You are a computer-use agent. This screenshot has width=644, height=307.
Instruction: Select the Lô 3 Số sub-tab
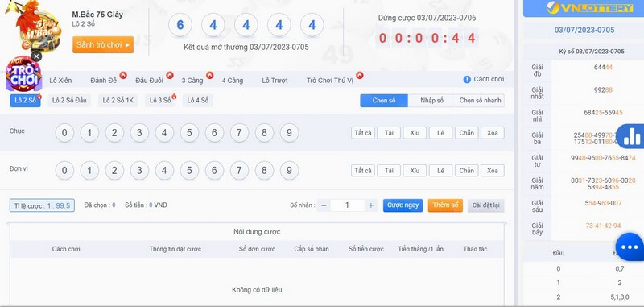160,100
